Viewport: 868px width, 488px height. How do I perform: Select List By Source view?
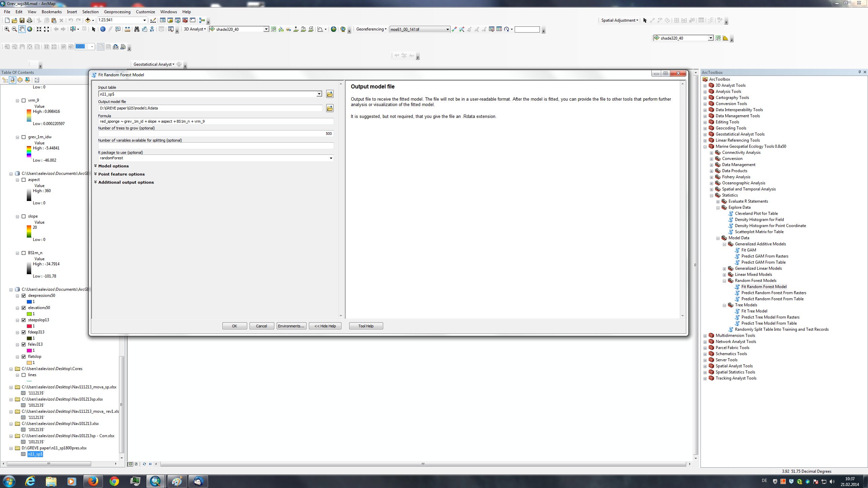pos(13,80)
